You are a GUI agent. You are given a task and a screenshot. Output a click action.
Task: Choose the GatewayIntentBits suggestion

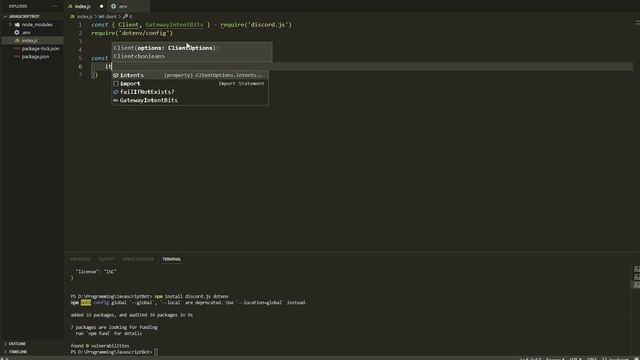[x=190, y=100]
